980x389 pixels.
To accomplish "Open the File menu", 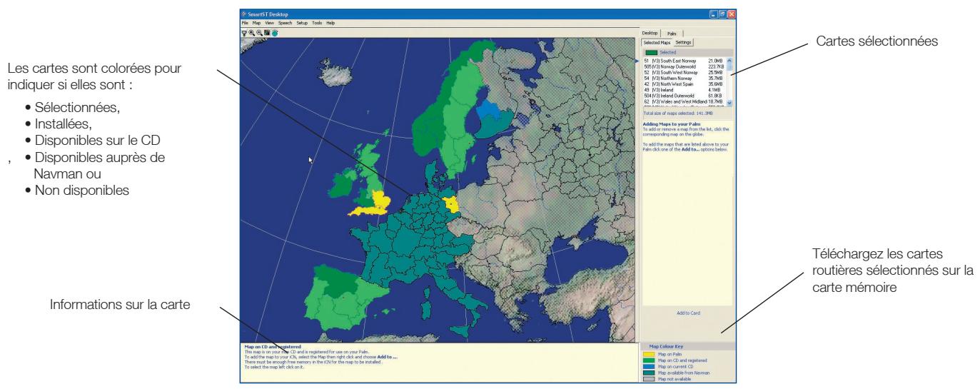I will pyautogui.click(x=245, y=24).
